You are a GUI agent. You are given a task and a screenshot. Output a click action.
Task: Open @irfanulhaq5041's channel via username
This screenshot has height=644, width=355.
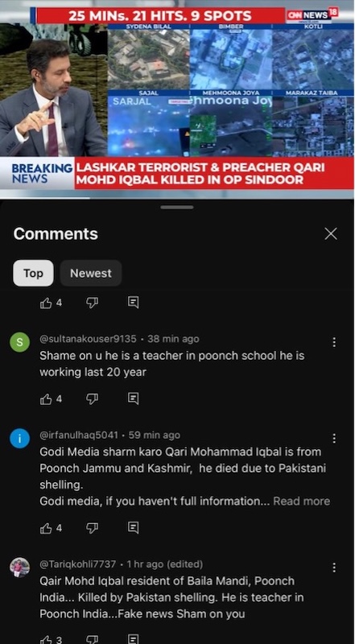tap(79, 435)
